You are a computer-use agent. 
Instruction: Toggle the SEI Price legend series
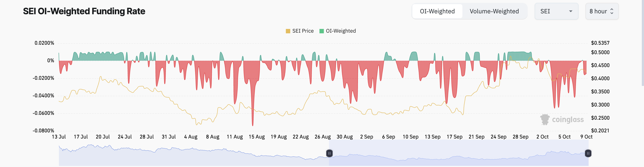pyautogui.click(x=299, y=31)
